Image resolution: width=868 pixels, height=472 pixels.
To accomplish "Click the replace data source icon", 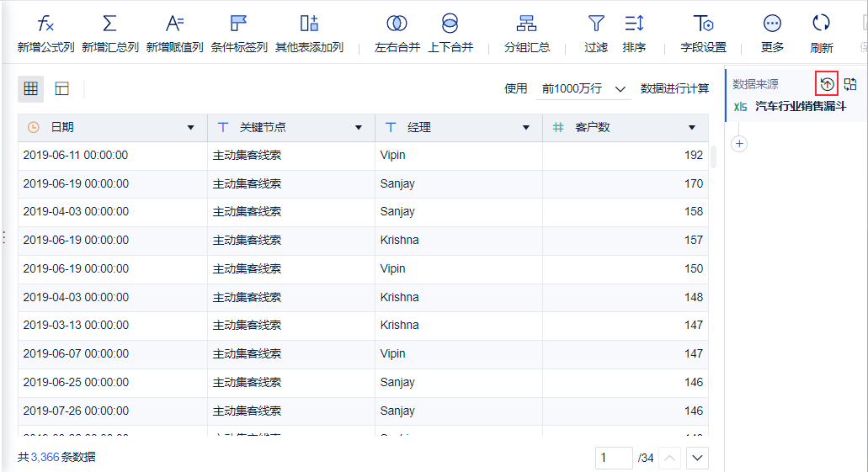I will [x=850, y=84].
